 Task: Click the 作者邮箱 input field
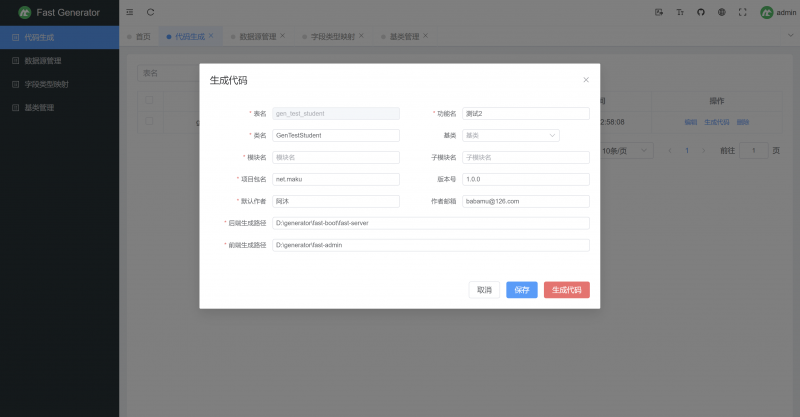[526, 201]
